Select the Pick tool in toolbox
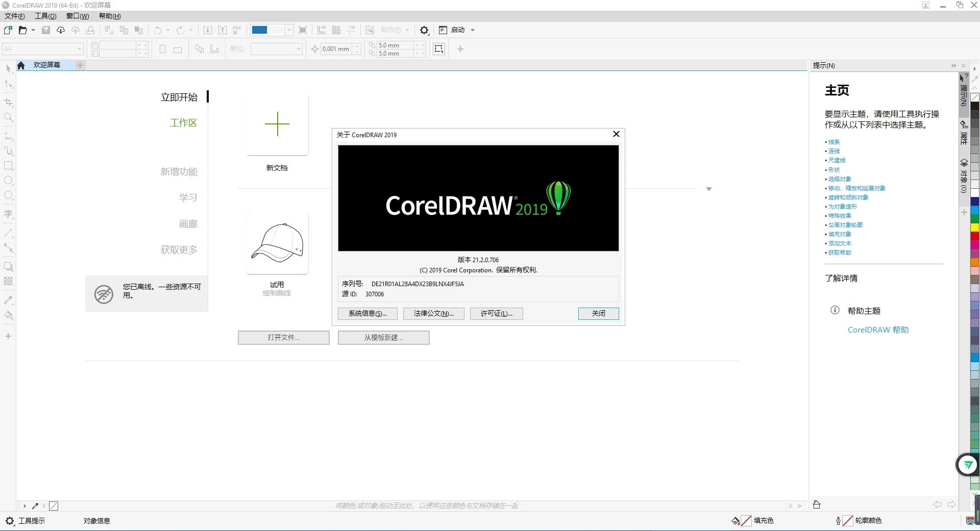This screenshot has width=980, height=531. [x=8, y=68]
